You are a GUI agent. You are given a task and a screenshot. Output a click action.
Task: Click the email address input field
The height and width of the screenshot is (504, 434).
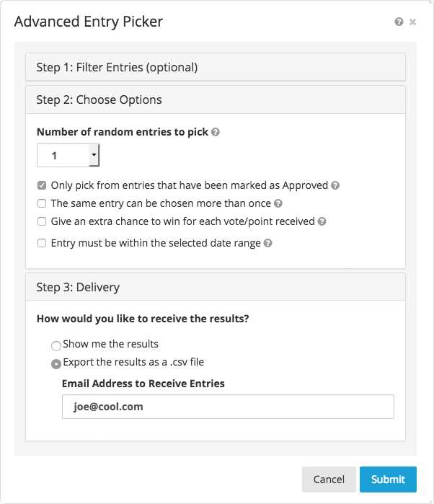228,407
